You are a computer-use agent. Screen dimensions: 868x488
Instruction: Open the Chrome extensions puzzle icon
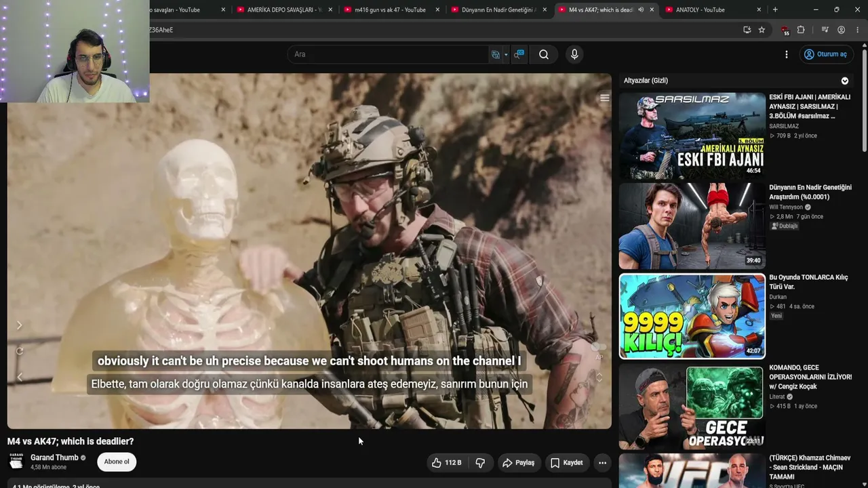point(801,30)
